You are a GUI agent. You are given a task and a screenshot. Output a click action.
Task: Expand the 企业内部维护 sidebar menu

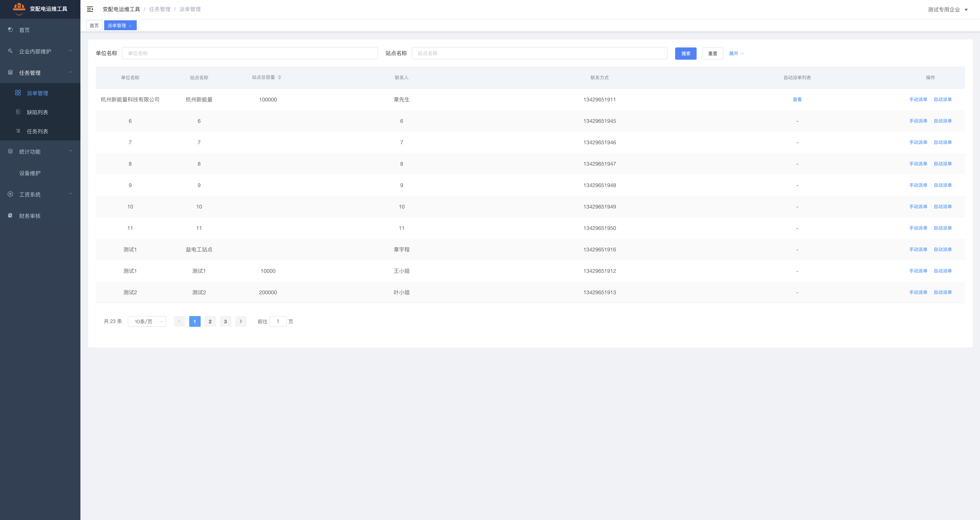(40, 51)
